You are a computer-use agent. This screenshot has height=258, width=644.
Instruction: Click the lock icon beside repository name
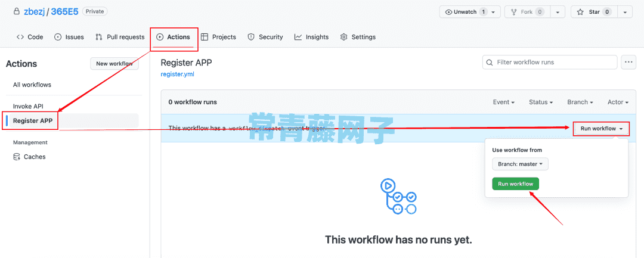coord(17,12)
